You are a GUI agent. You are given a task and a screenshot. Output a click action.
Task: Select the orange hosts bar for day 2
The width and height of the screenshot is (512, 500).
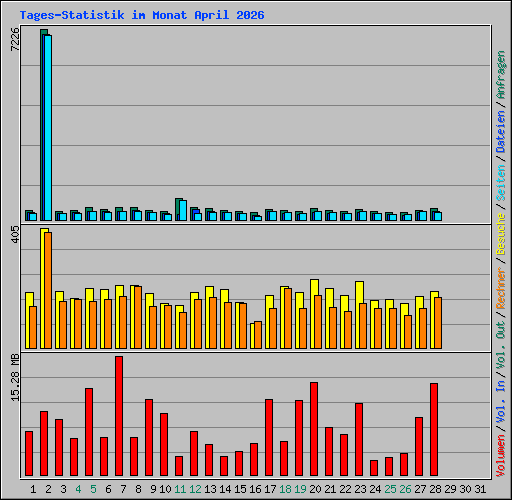48,290
